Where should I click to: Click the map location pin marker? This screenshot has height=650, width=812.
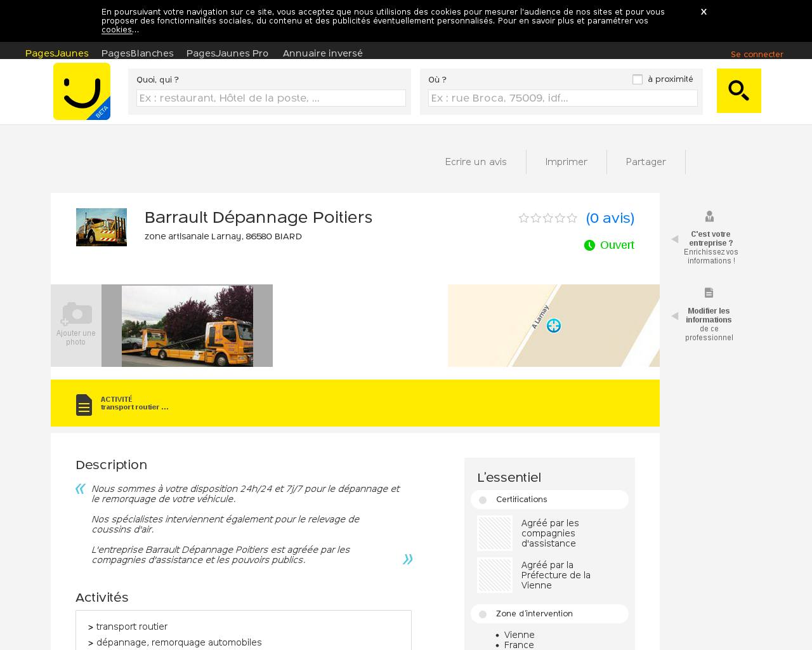pyautogui.click(x=554, y=326)
